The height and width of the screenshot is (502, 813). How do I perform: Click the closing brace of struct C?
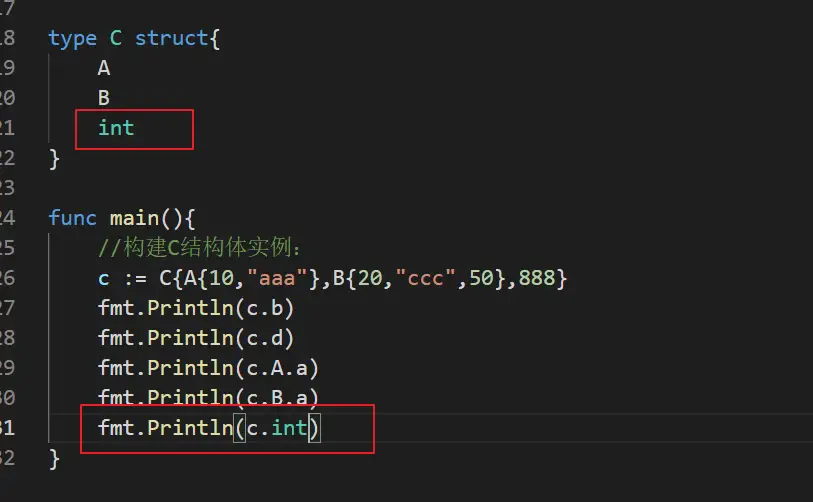pos(54,158)
